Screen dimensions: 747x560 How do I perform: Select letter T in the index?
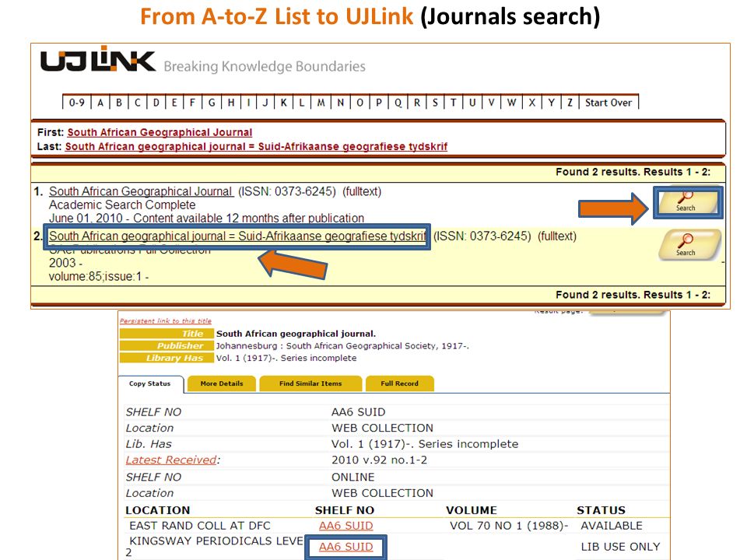pyautogui.click(x=453, y=103)
